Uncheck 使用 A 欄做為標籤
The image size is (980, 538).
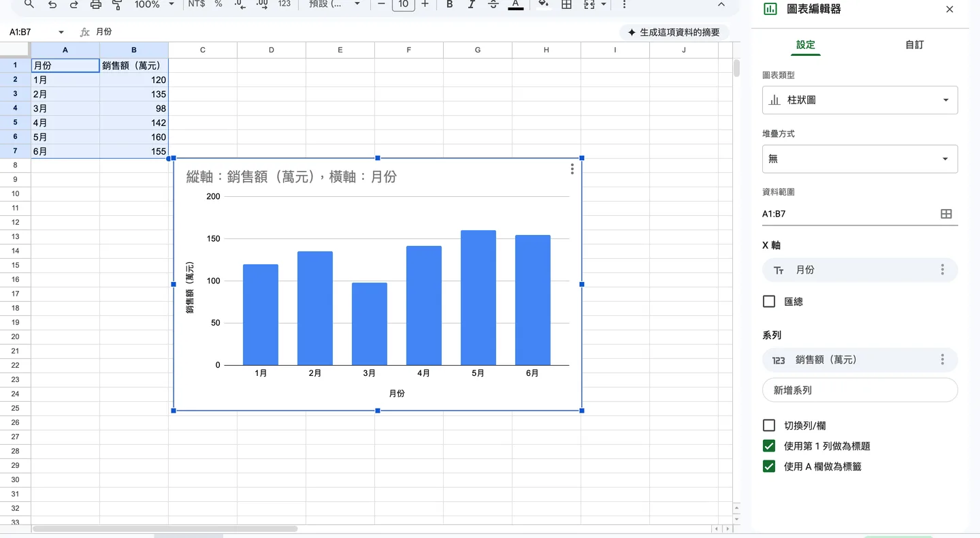pos(769,466)
